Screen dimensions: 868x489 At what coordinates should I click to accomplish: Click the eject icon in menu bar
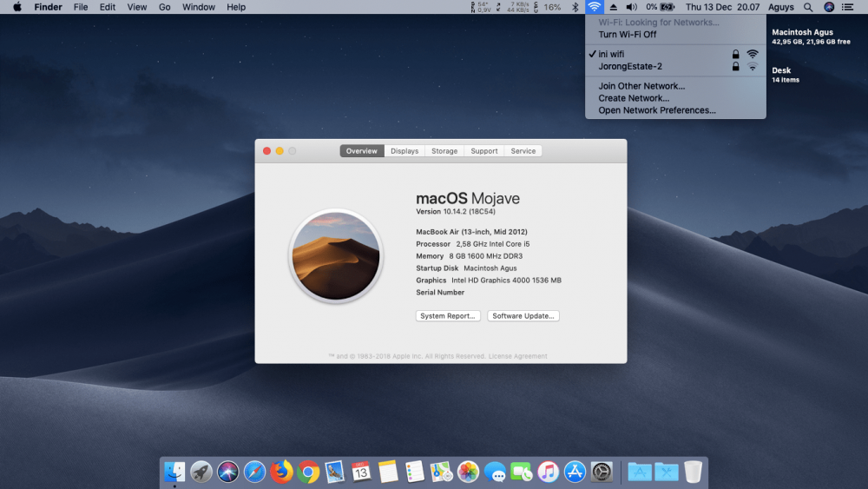pos(614,7)
